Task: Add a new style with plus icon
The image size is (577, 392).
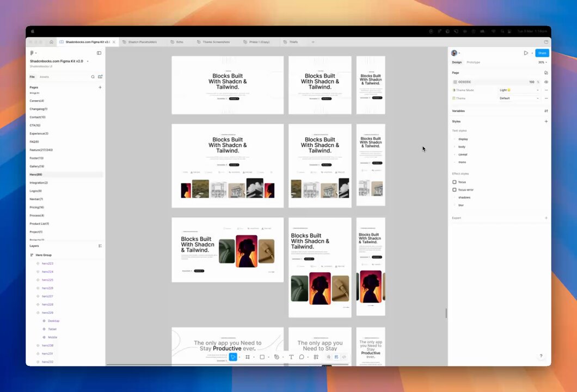Action: tap(546, 121)
